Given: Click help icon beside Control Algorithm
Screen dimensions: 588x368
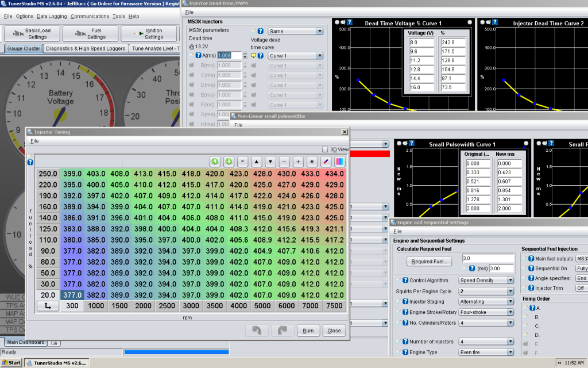Looking at the screenshot, I should click(405, 280).
